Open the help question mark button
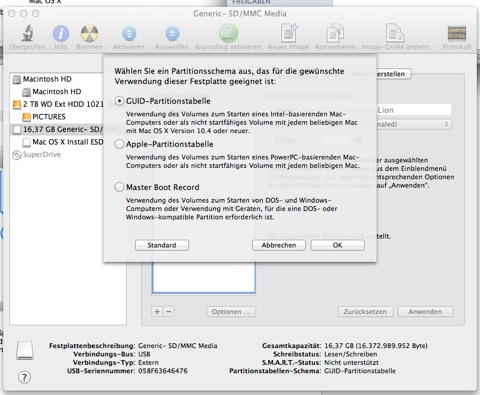 (x=24, y=377)
